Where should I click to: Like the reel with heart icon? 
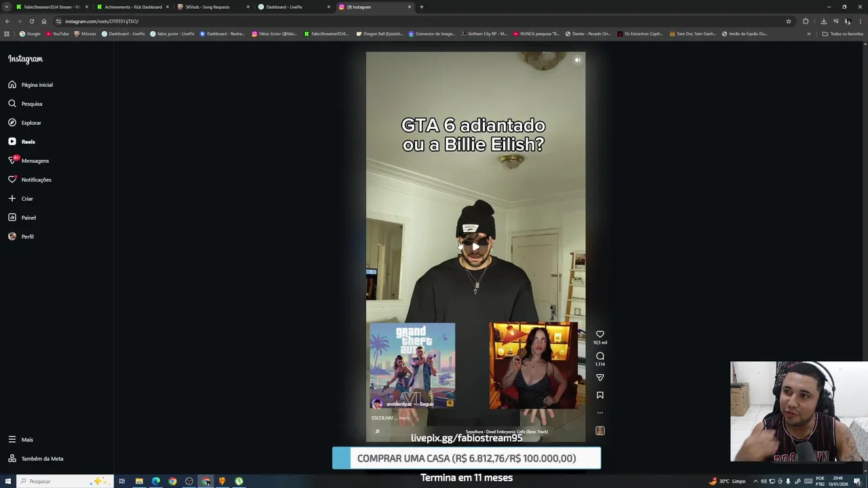pos(600,334)
